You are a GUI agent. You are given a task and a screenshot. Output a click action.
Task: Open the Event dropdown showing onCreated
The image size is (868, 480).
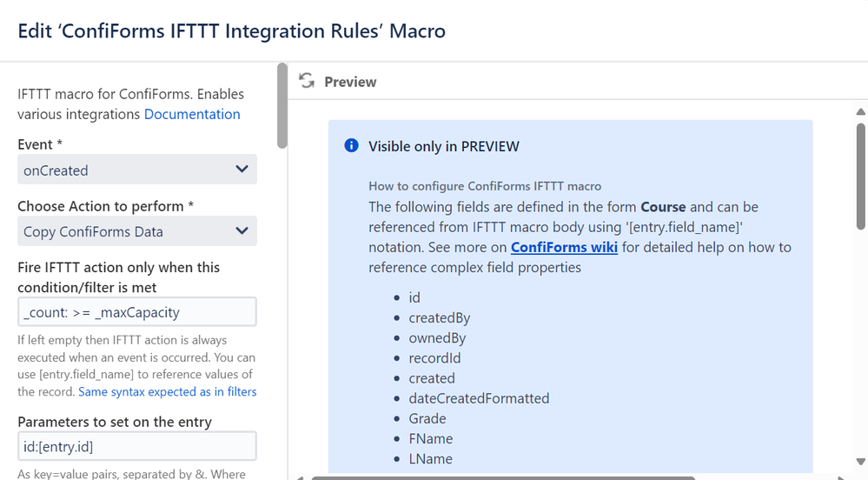click(136, 170)
